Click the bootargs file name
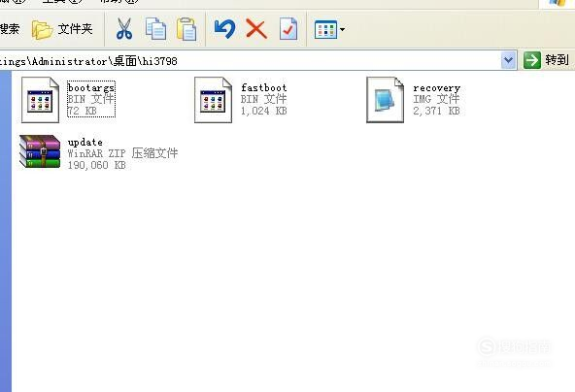 pos(91,88)
